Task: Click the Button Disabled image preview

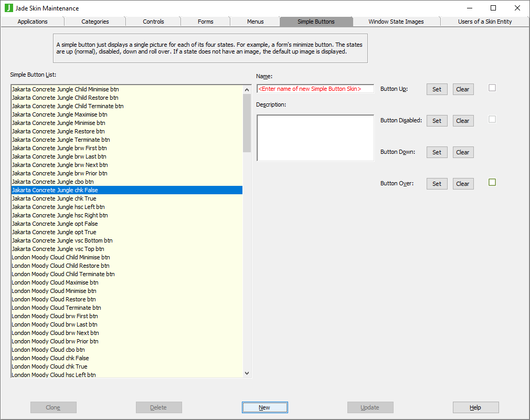Action: tap(492, 119)
